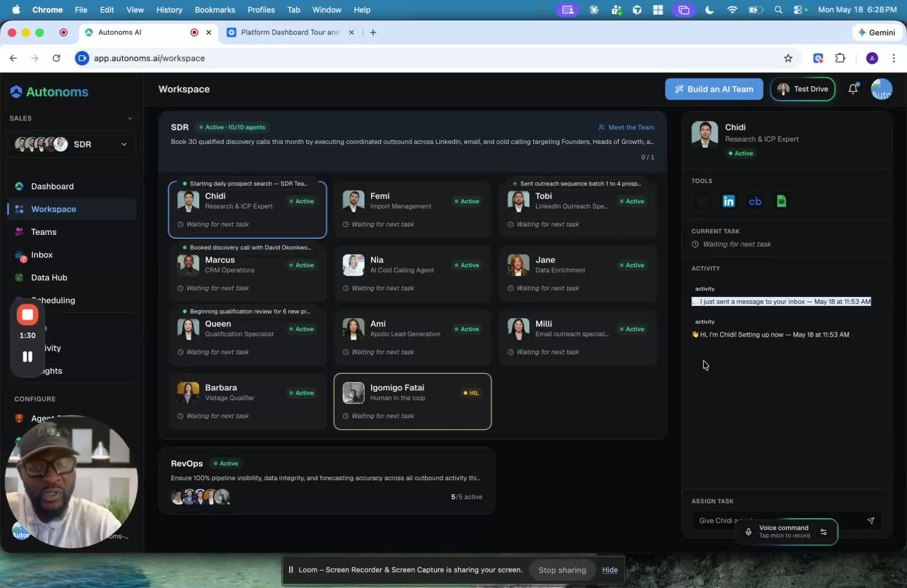Hide the Loom sharing bar
The image size is (907, 588).
click(x=610, y=570)
